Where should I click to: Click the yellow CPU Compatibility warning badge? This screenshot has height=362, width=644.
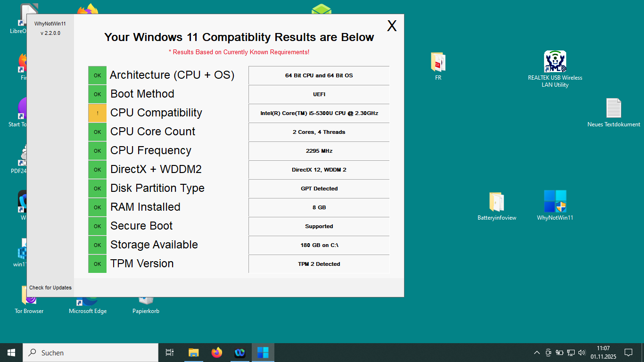pos(97,113)
